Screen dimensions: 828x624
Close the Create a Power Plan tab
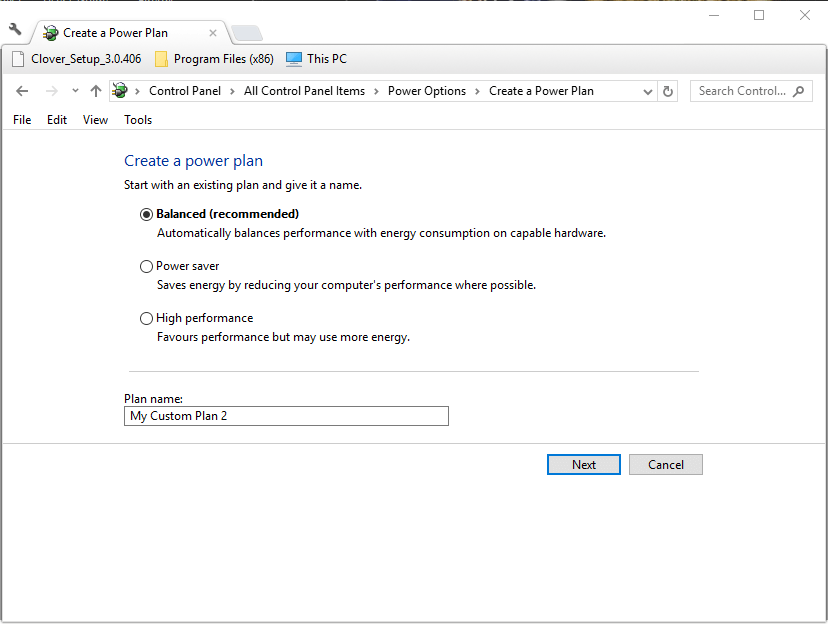click(213, 33)
